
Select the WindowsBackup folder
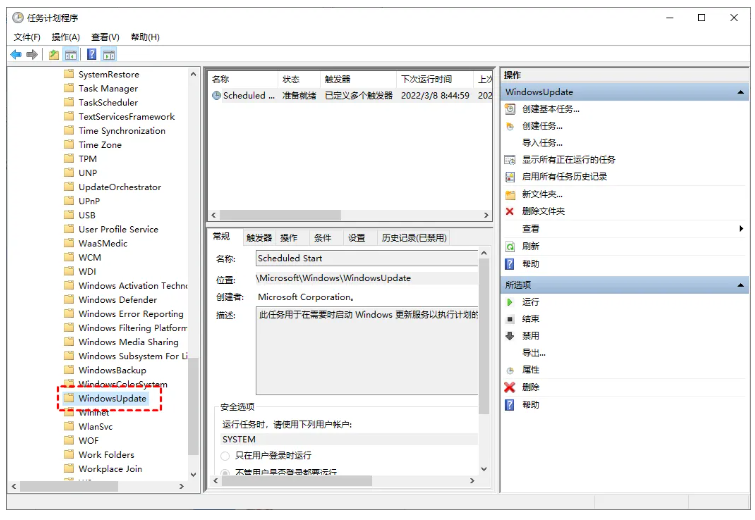coord(112,370)
